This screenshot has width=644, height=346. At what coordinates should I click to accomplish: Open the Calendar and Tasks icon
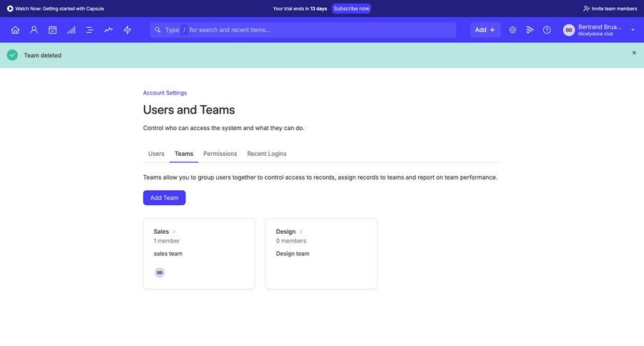pyautogui.click(x=52, y=30)
